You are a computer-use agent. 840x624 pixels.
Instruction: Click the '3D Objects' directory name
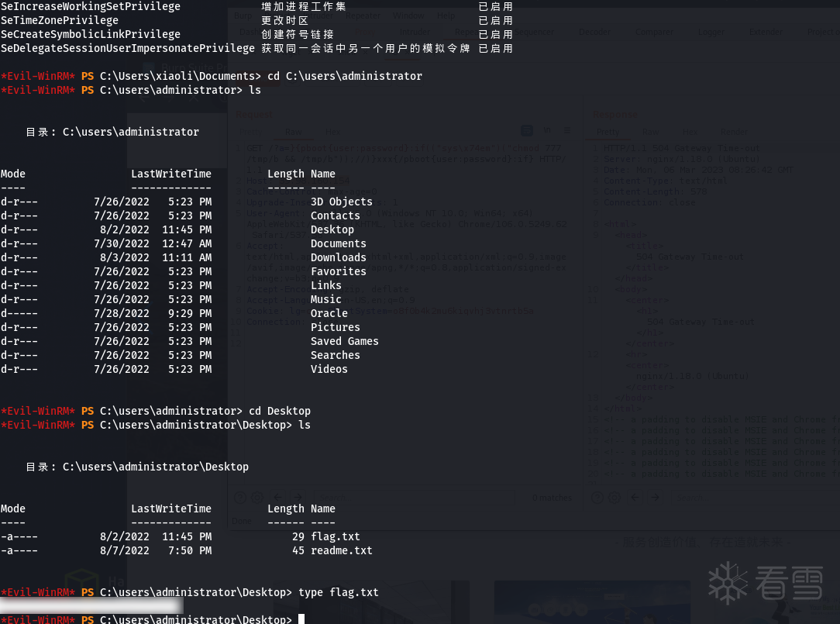[342, 202]
